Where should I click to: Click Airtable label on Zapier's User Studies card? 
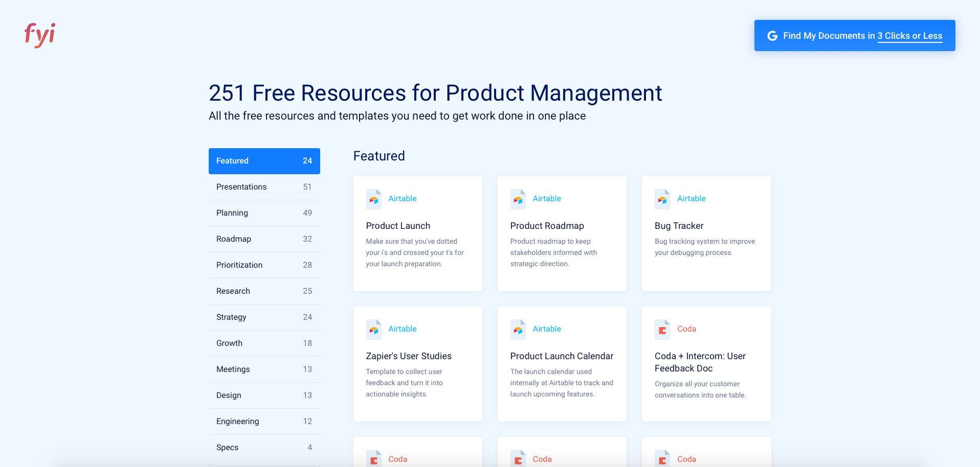[x=403, y=329]
